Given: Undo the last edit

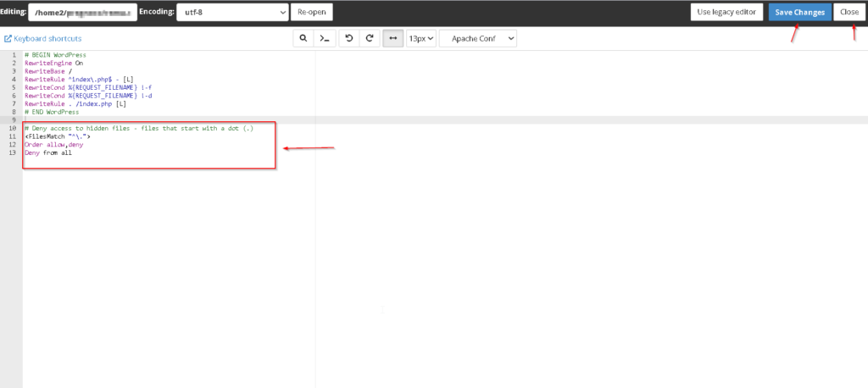Looking at the screenshot, I should click(348, 39).
